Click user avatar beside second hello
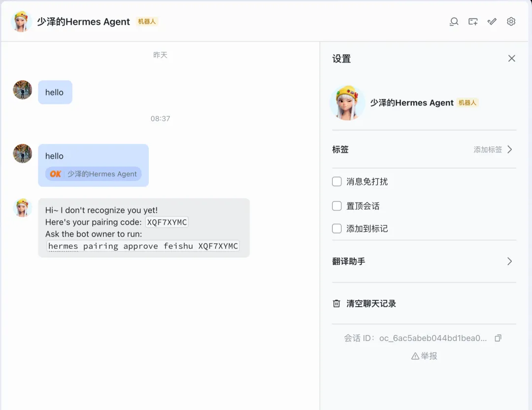The width and height of the screenshot is (532, 410). (22, 153)
